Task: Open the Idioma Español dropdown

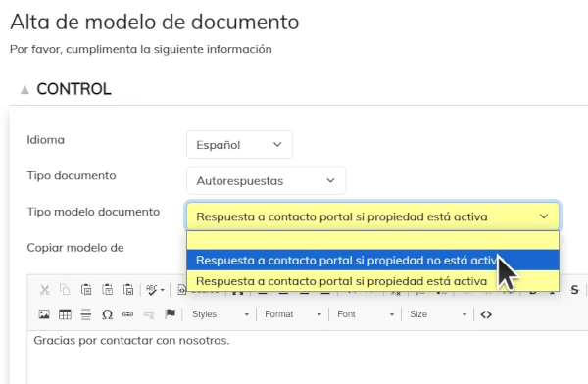Action: click(239, 145)
